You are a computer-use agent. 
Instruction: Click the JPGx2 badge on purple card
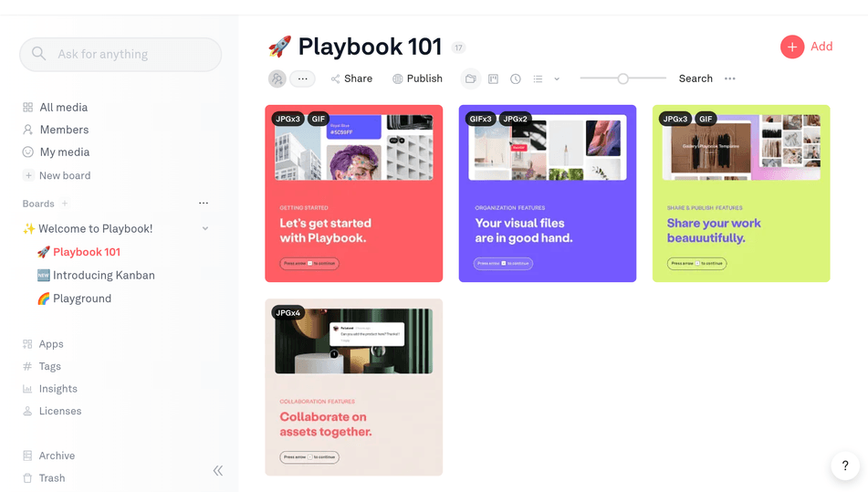tap(515, 119)
